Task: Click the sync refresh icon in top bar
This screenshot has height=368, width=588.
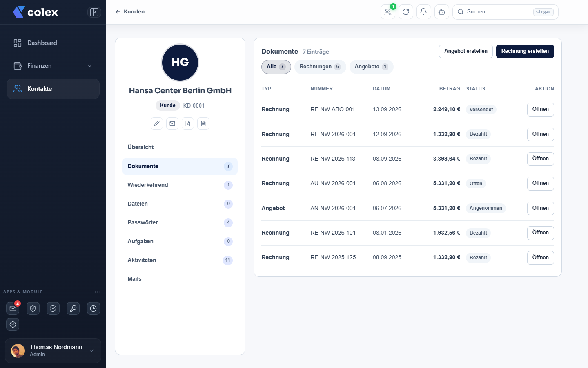Action: 406,12
